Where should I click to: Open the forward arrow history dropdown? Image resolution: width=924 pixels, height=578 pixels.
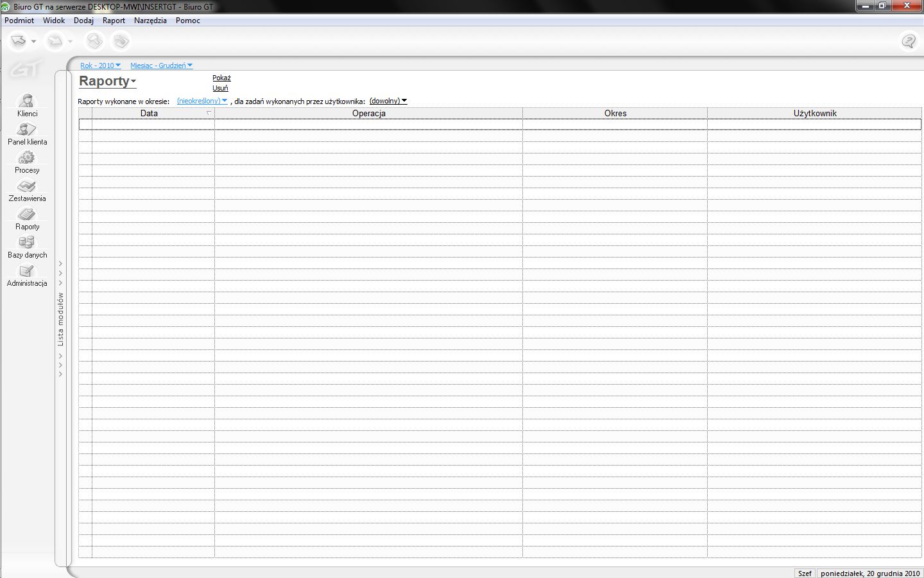(x=70, y=42)
